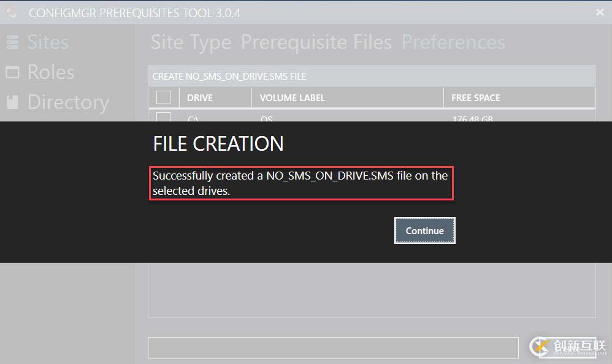This screenshot has height=364, width=612.
Task: Click the Roles window icon
Action: click(x=12, y=72)
